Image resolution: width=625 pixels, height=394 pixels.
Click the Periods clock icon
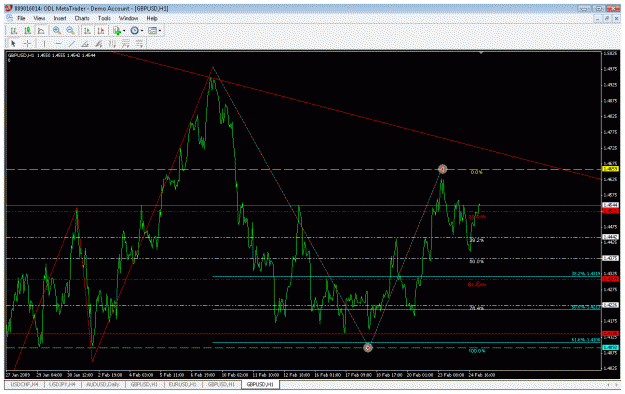point(135,31)
